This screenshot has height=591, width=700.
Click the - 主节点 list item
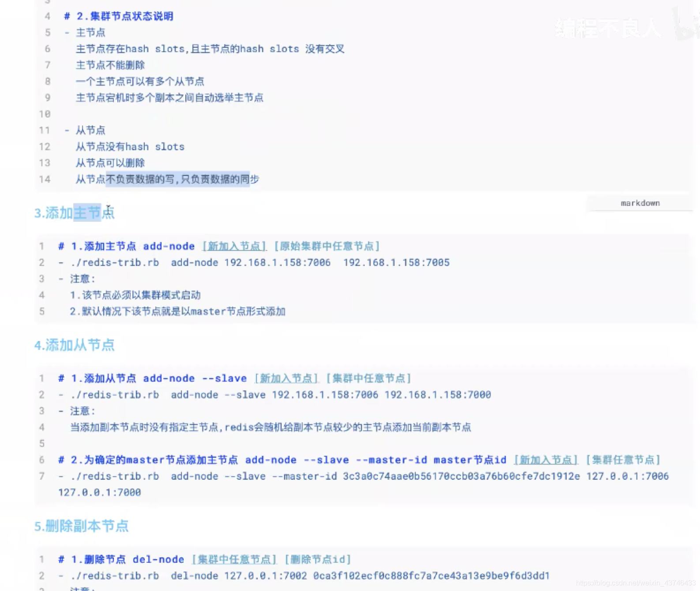pyautogui.click(x=85, y=33)
